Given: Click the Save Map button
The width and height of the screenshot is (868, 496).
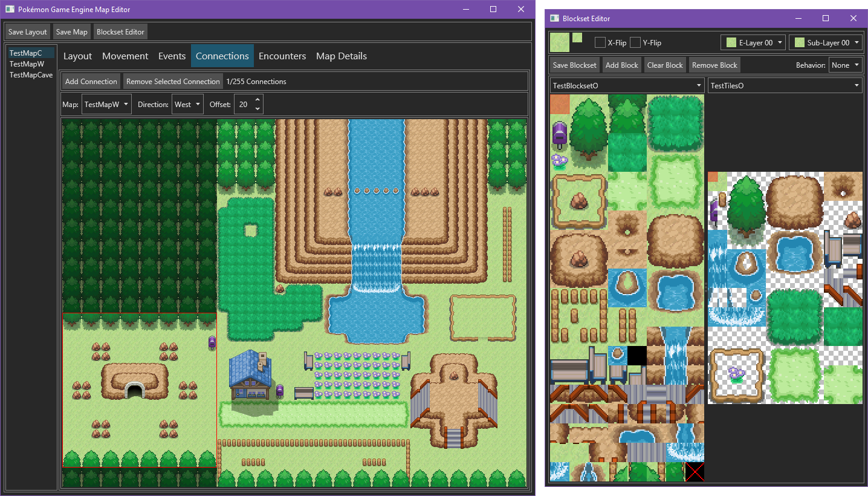Looking at the screenshot, I should (72, 31).
